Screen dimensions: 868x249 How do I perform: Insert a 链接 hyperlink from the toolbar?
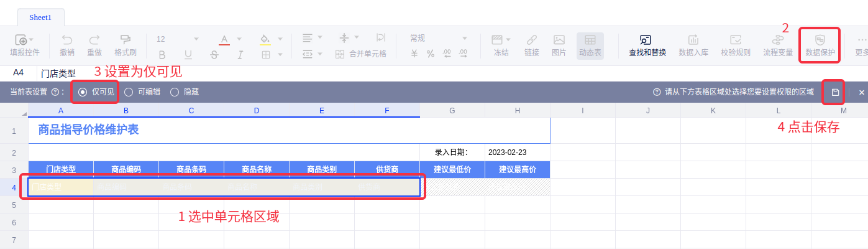(x=531, y=45)
